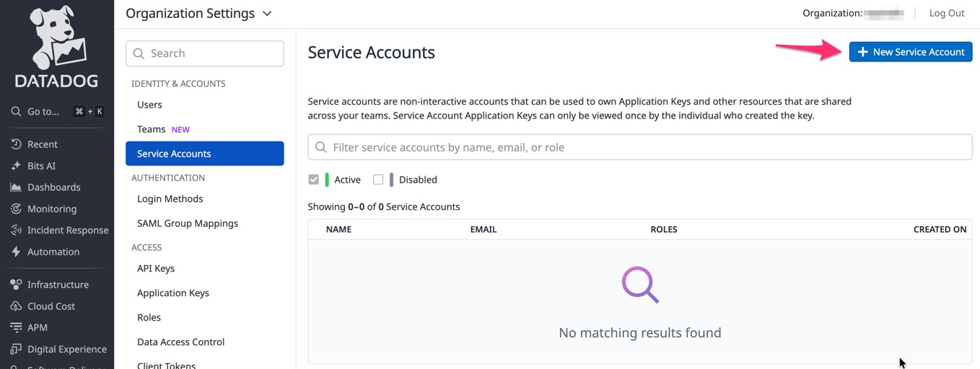Click the APM icon in sidebar
The image size is (980, 369).
click(16, 328)
